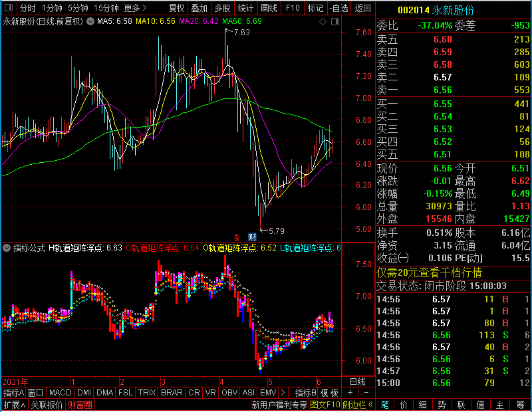The width and height of the screenshot is (532, 412).
Task: Select the TRIX indicator
Action: (x=147, y=393)
